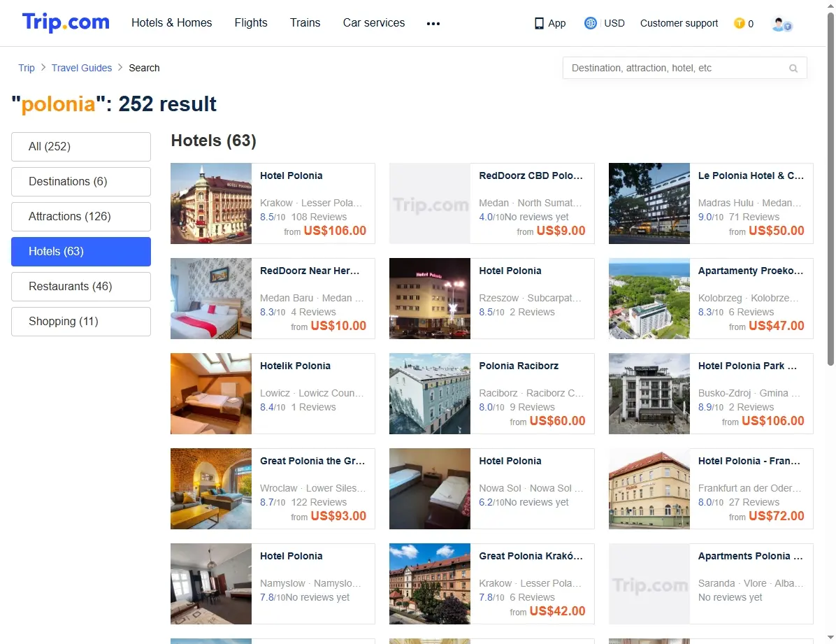Click the Trip breadcrumb link
This screenshot has height=644, width=836.
tap(27, 68)
